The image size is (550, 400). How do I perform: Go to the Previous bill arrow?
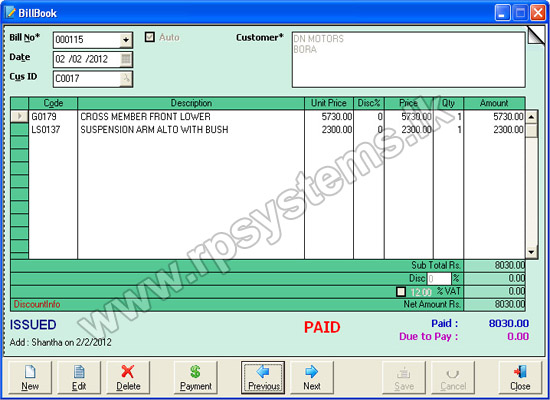[263, 378]
